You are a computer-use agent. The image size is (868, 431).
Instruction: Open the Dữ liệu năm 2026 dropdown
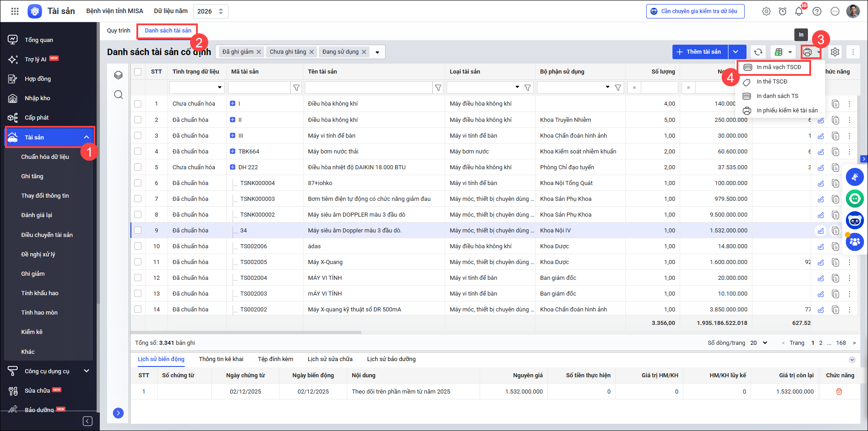pos(210,11)
